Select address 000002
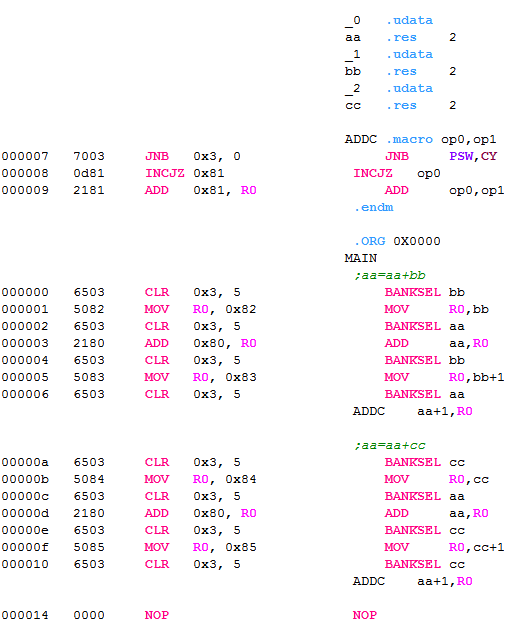 tap(25, 326)
